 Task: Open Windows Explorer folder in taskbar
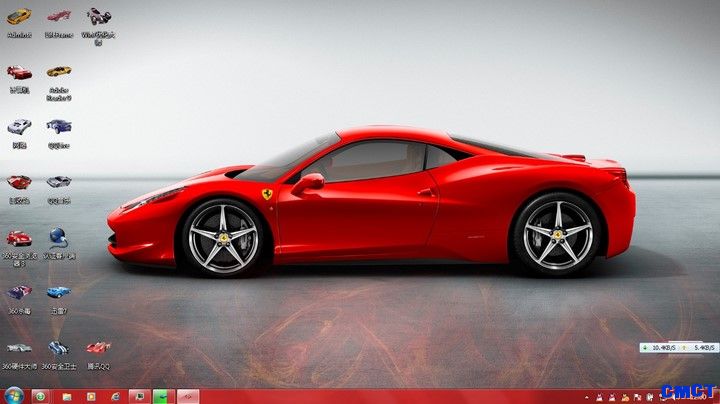tap(67, 397)
